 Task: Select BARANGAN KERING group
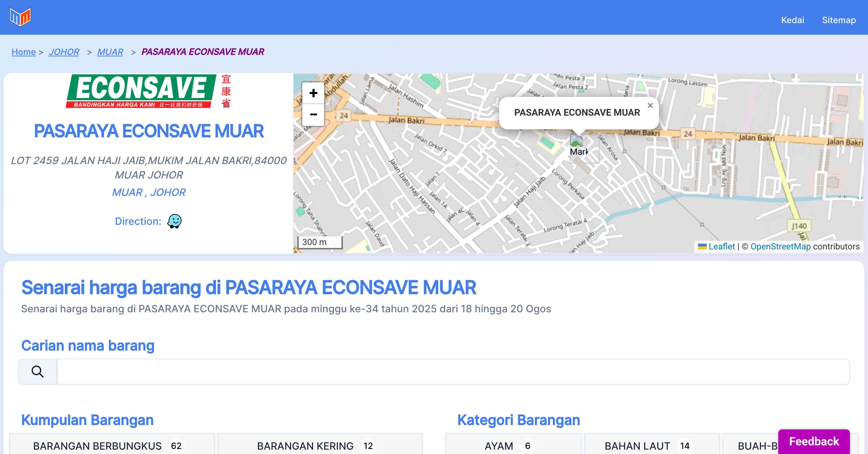(320, 446)
